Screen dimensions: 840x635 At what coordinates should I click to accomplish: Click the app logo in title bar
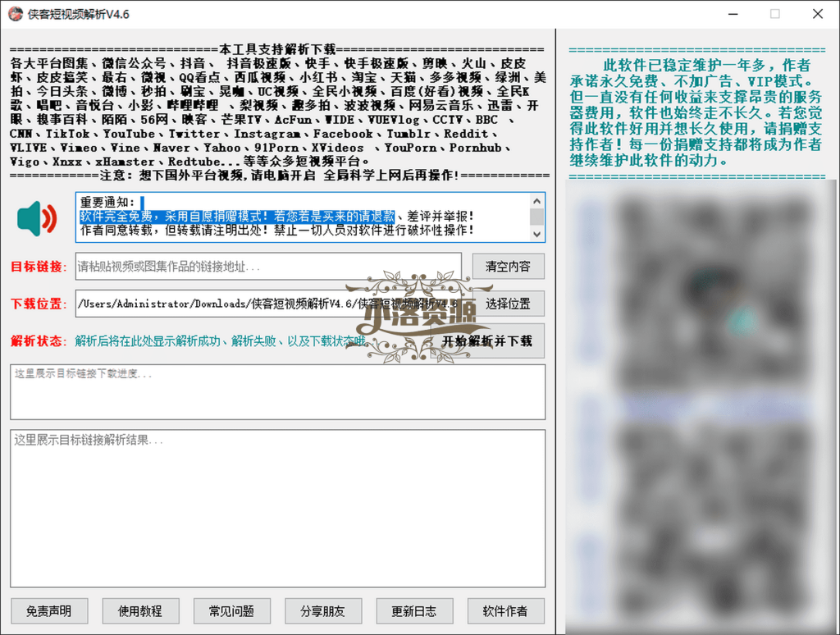click(16, 14)
